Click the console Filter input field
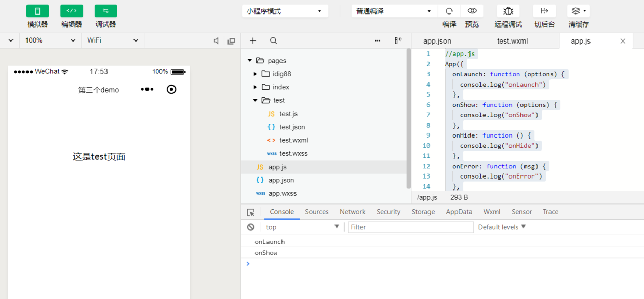Viewport: 644px width, 299px height. (x=411, y=227)
